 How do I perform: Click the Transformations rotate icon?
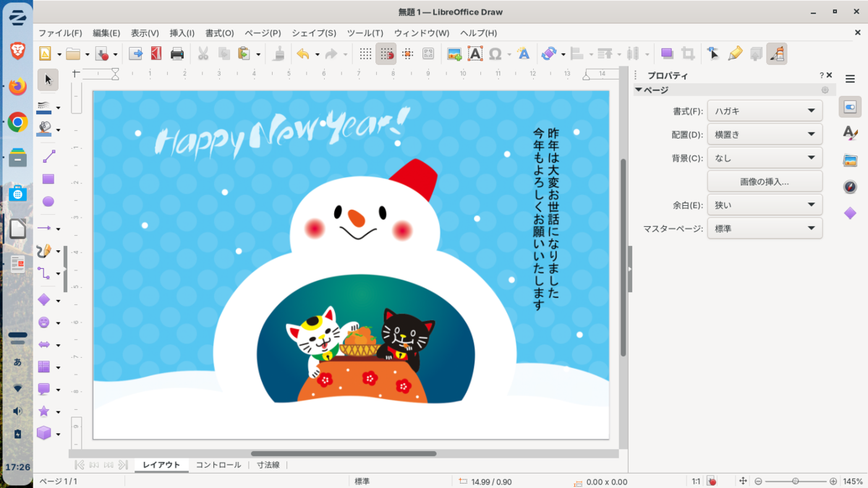(548, 53)
